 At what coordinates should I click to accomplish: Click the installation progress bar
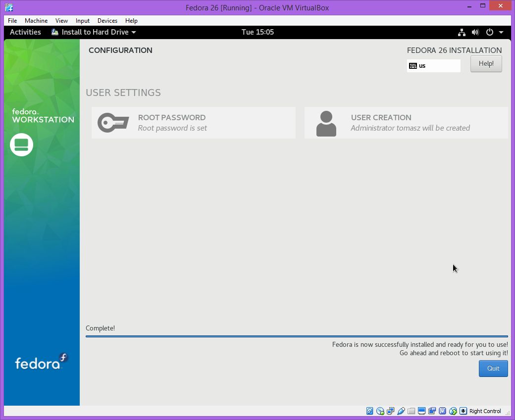pyautogui.click(x=297, y=336)
